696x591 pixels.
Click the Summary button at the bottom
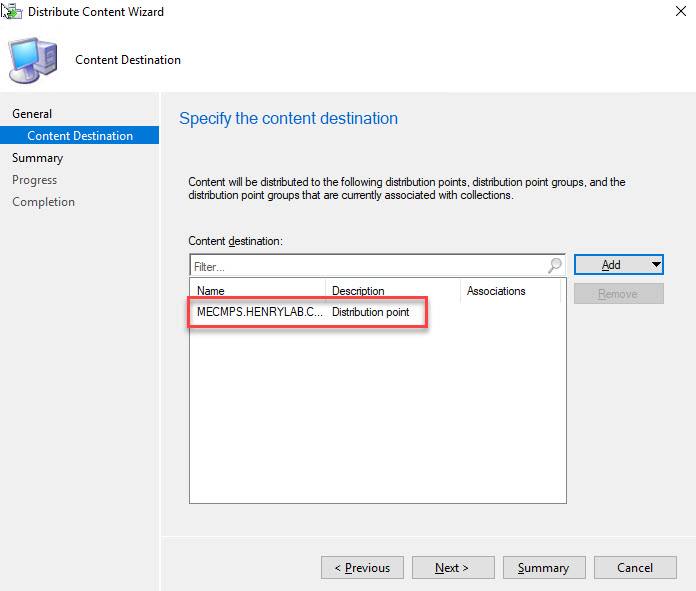pos(543,568)
